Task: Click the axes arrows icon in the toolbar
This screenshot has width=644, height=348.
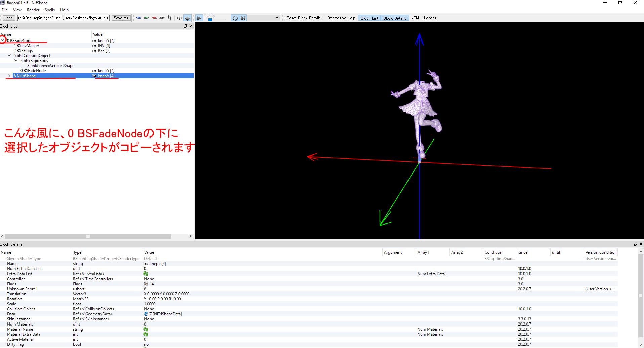Action: pos(179,18)
